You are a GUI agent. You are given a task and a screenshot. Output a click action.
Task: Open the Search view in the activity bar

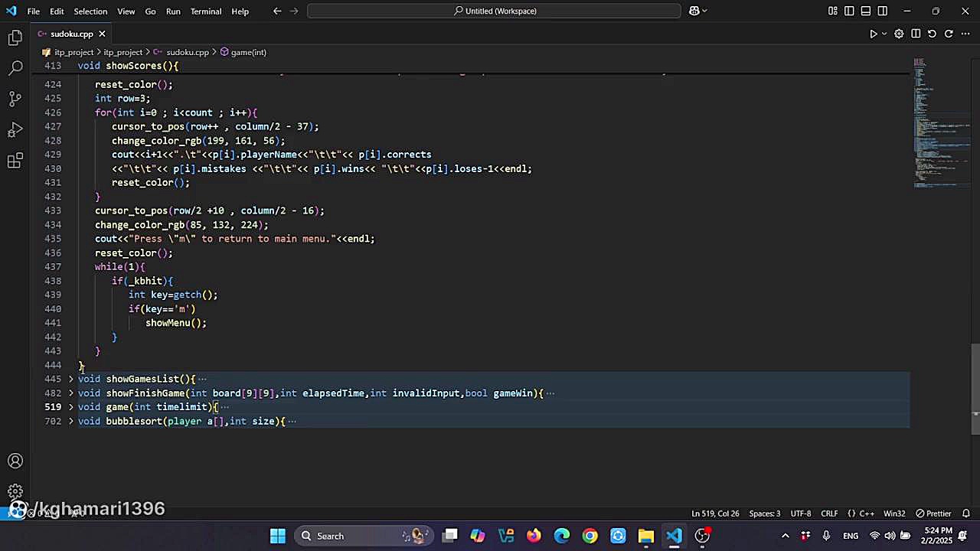[15, 68]
